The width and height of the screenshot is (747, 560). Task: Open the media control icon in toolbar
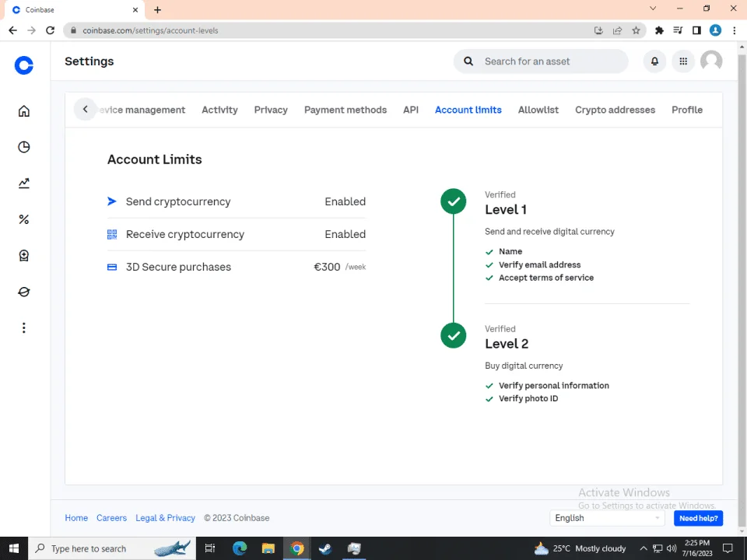tap(678, 30)
